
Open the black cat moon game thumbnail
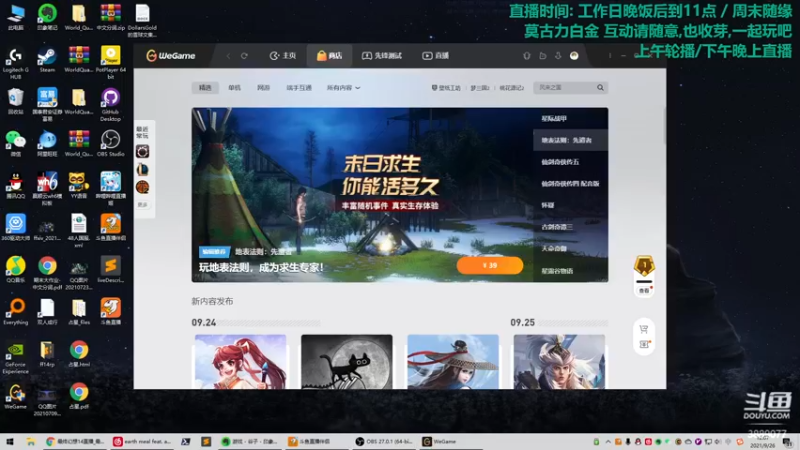[x=347, y=362]
